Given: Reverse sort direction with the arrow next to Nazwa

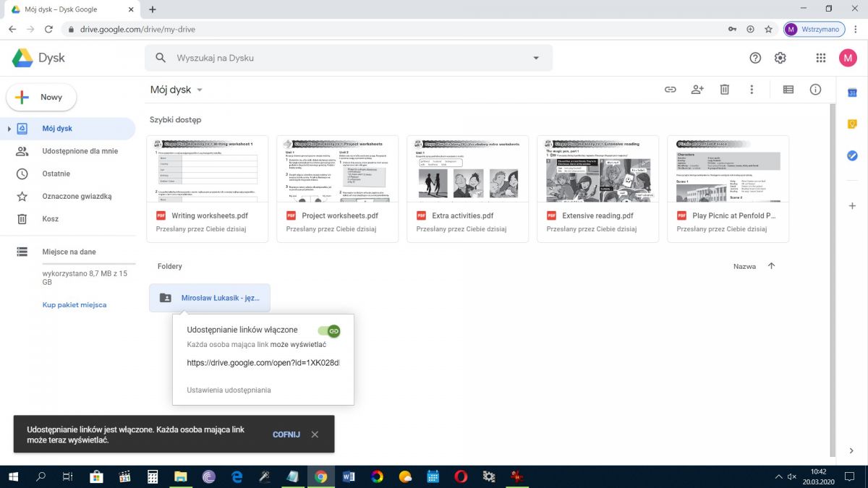Looking at the screenshot, I should 771,266.
